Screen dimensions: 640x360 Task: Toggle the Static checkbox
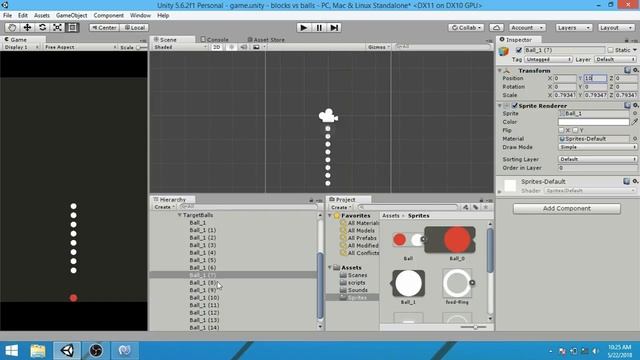coord(610,50)
